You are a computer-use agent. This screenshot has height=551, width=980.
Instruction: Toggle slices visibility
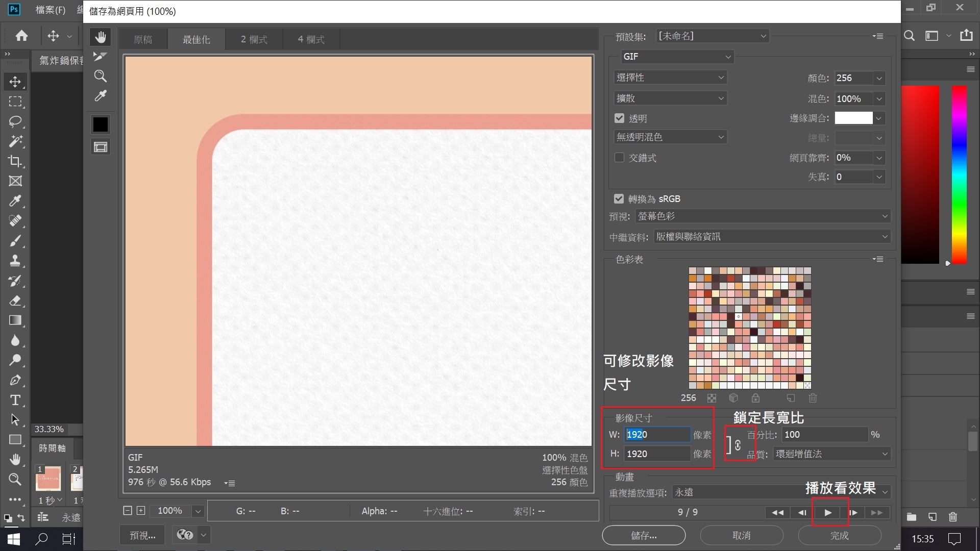[x=101, y=146]
